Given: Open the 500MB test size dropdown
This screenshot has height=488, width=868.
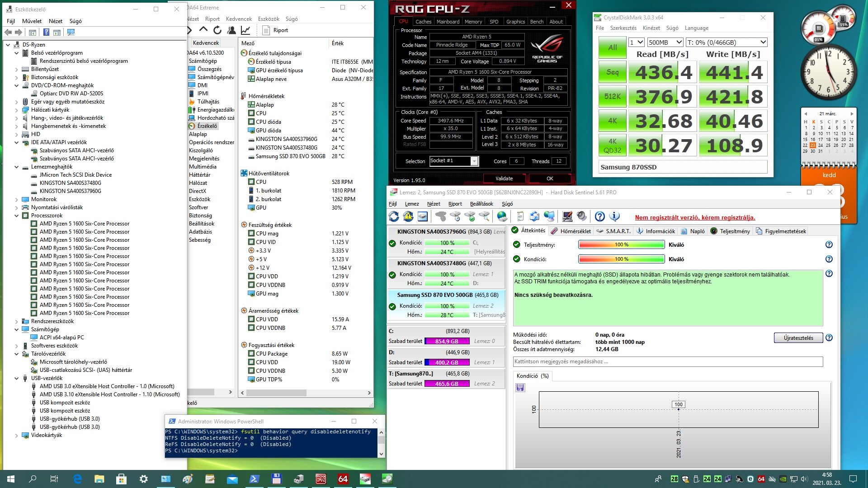Looking at the screenshot, I should click(665, 42).
